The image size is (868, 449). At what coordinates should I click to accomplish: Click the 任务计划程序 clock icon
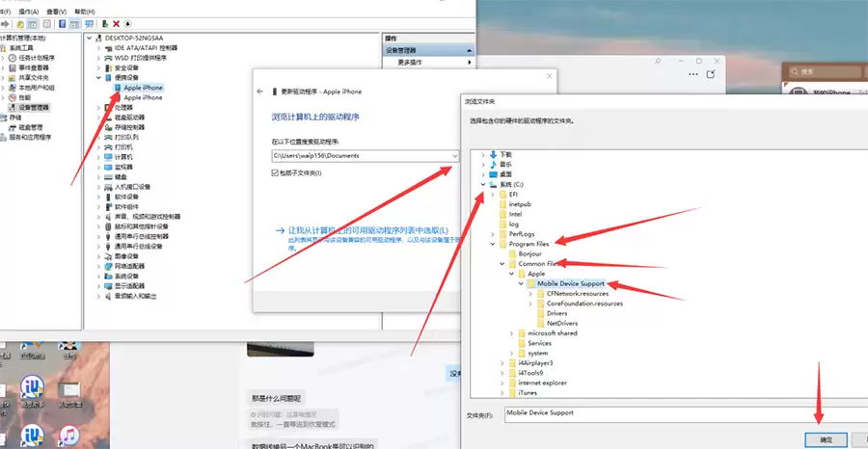13,58
